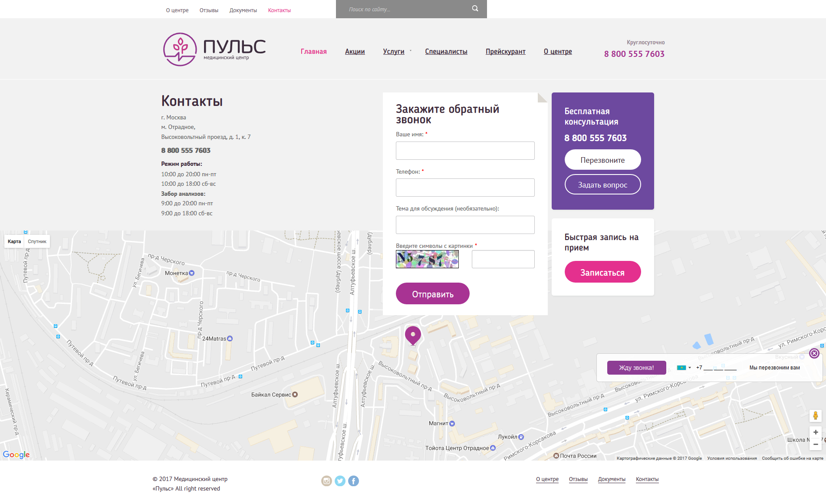
Task: Open Услуги in main navigation
Action: (394, 51)
